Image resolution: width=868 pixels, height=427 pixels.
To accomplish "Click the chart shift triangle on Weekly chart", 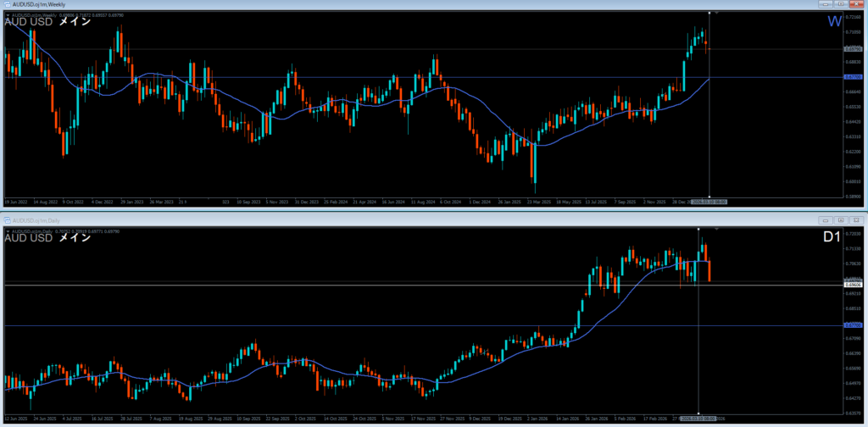I will 717,13.
